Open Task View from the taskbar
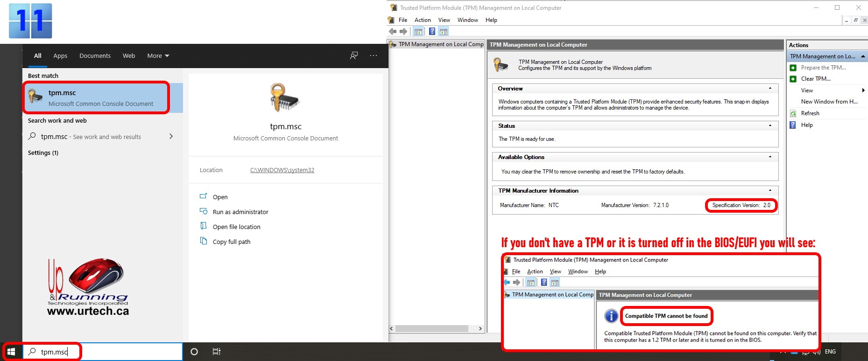 coord(217,352)
